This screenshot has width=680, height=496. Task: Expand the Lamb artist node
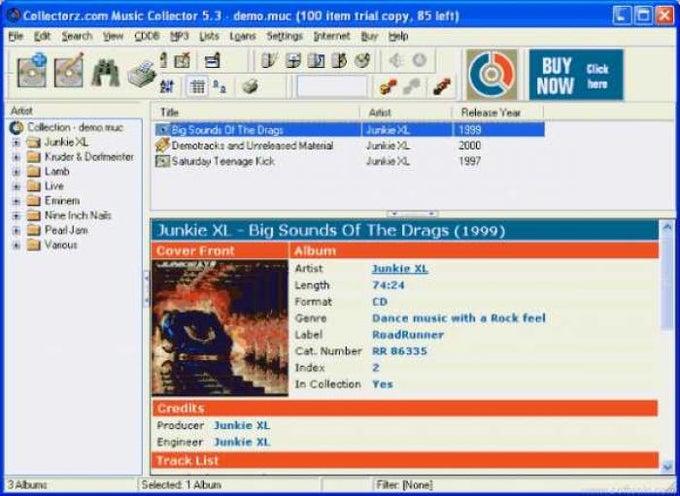click(x=16, y=172)
